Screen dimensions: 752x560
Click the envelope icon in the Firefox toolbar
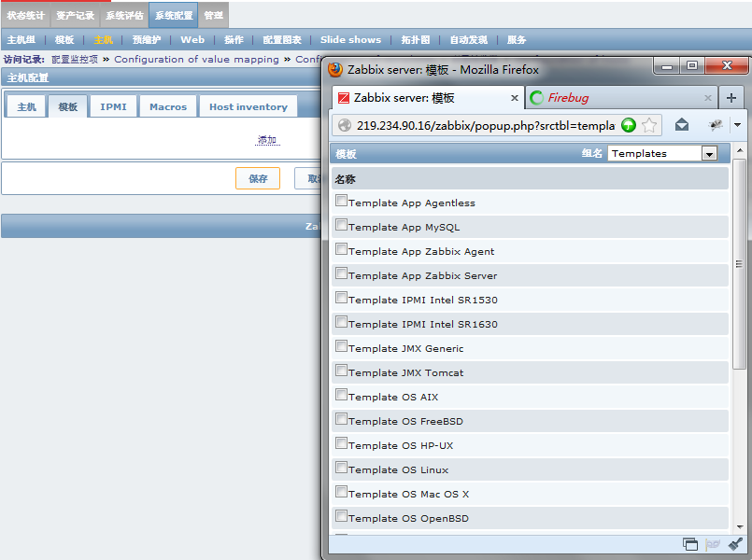click(x=682, y=125)
